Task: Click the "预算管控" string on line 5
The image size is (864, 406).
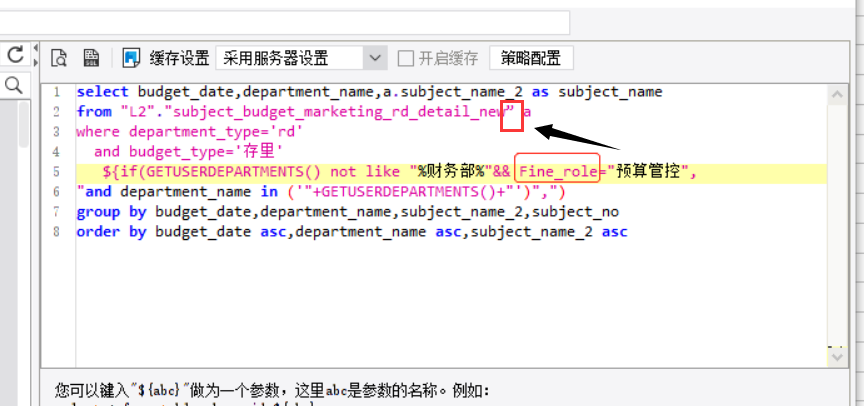Action: tap(647, 172)
